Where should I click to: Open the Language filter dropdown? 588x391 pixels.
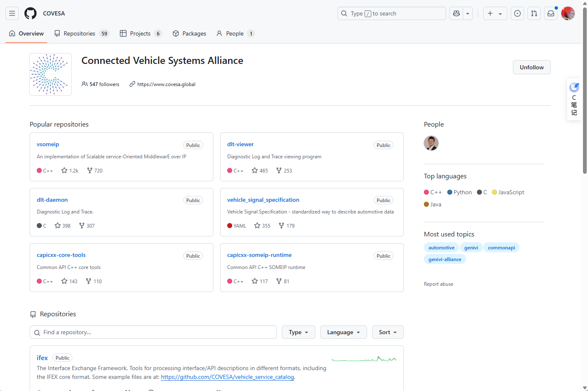pyautogui.click(x=344, y=332)
